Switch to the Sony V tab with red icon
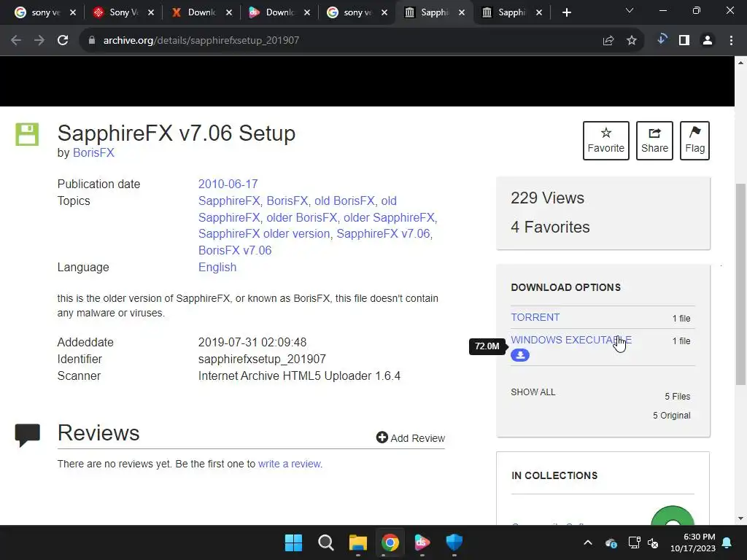This screenshot has height=560, width=747. pyautogui.click(x=123, y=13)
